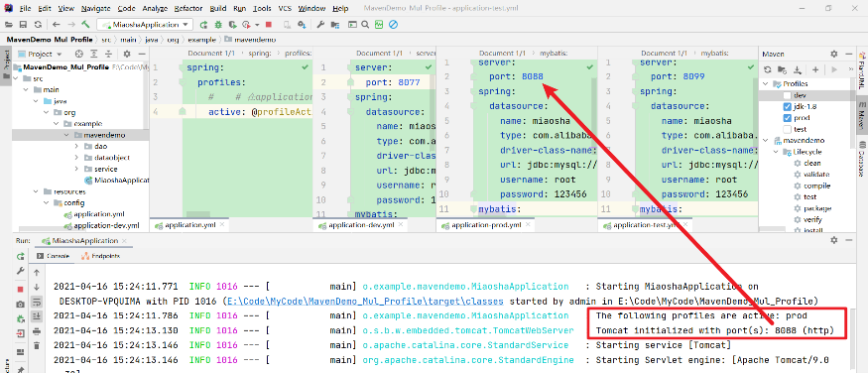Open the VCS menu
Viewport: 868px width, 373px height.
coord(285,8)
